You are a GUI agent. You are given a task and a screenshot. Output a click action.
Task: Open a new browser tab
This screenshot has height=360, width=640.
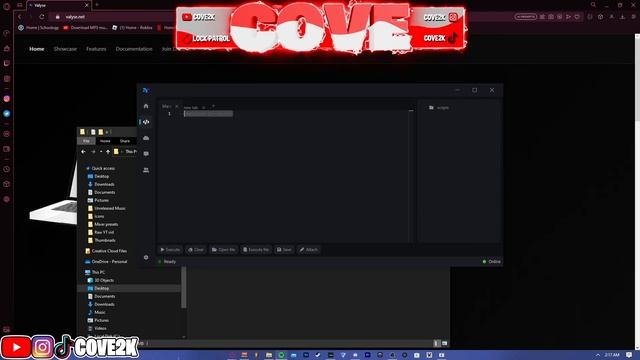[x=97, y=5]
